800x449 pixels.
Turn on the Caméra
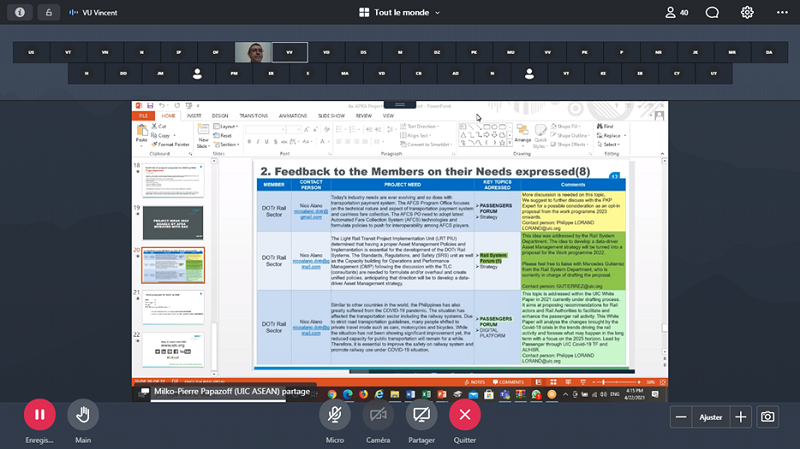click(378, 413)
